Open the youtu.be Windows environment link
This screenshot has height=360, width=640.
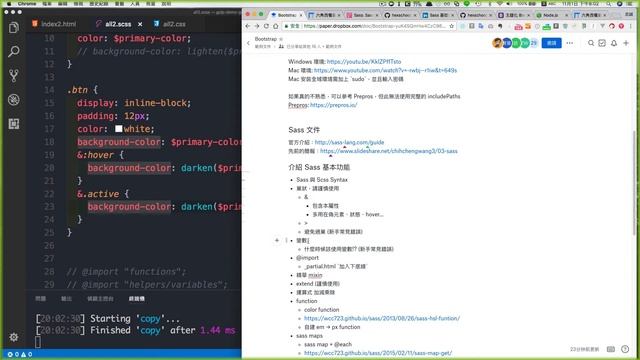coord(364,62)
